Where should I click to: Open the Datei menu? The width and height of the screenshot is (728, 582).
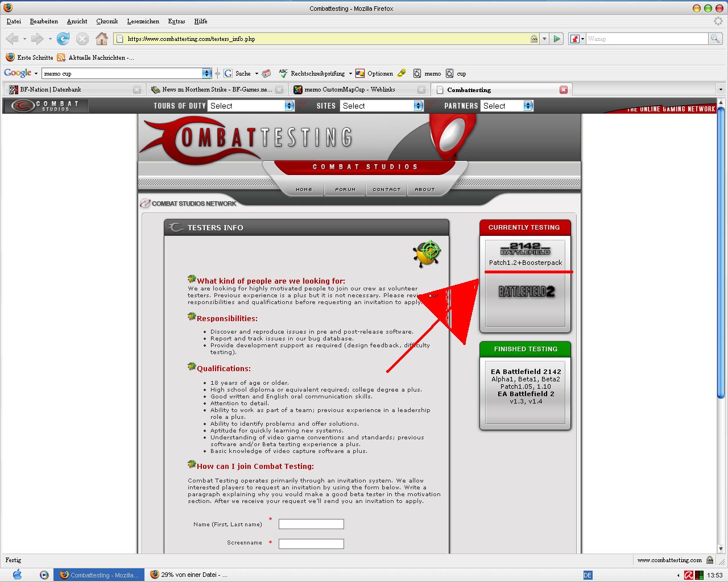(x=14, y=21)
